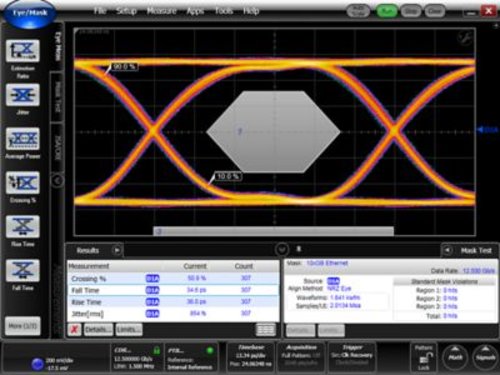
Task: Open the Tools menu
Action: click(x=224, y=11)
